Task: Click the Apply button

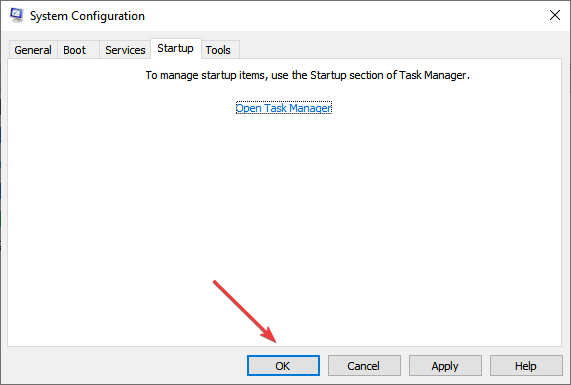Action: 445,366
